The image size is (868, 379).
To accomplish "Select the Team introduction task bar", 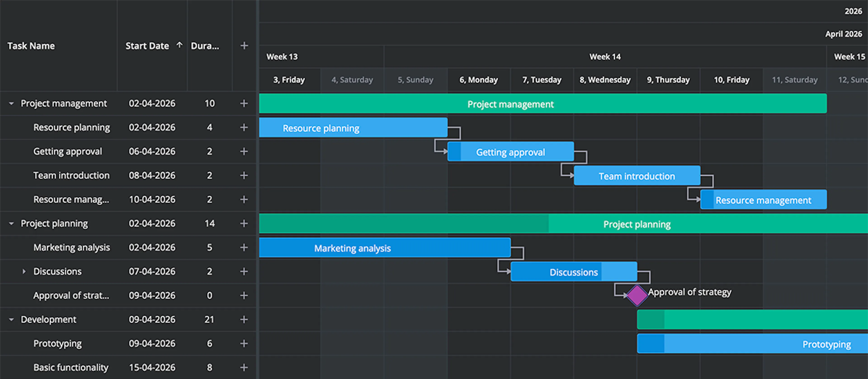I will tap(637, 176).
